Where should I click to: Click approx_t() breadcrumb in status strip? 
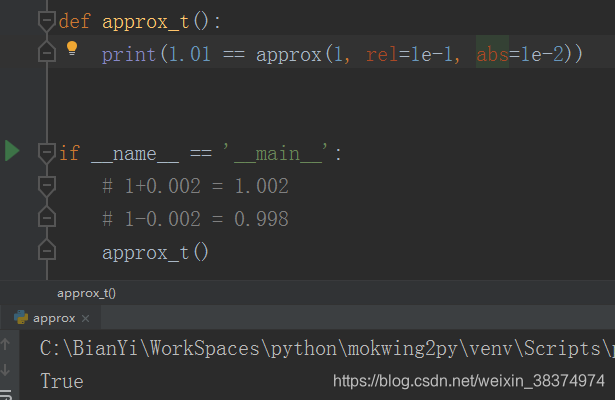pos(86,293)
